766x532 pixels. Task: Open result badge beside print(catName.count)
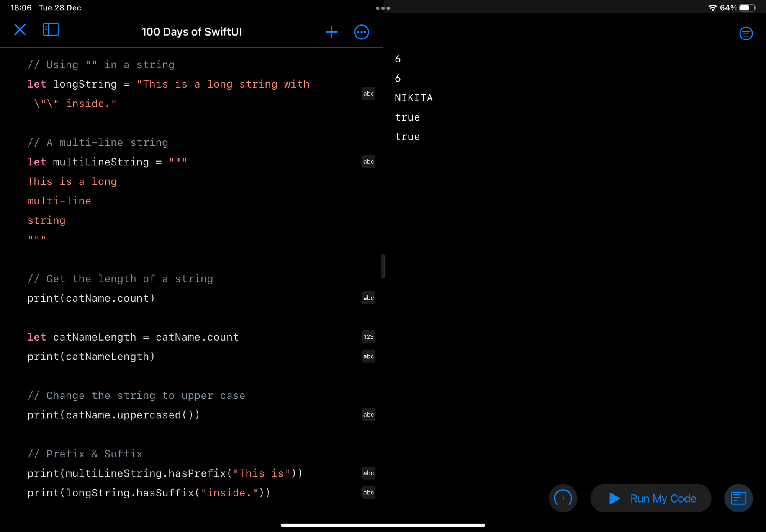368,298
